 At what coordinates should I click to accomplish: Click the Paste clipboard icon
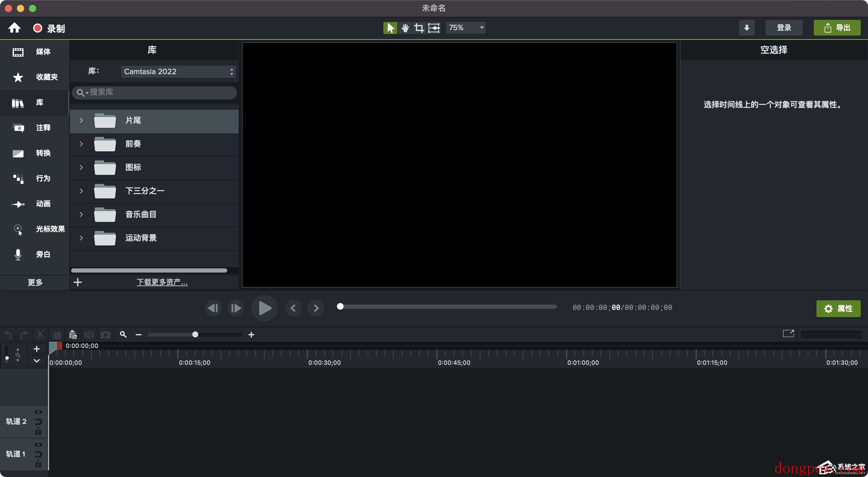coord(73,335)
